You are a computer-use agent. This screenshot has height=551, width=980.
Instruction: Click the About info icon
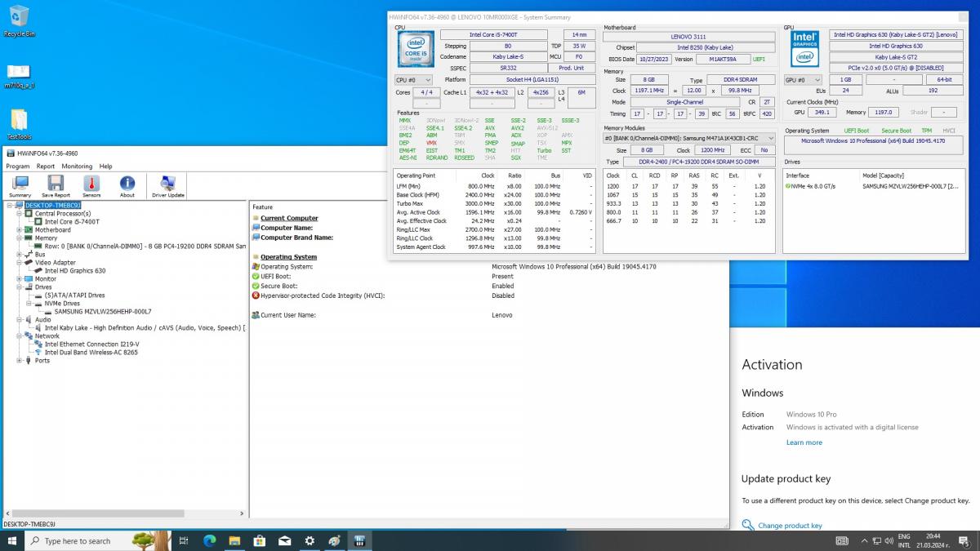(127, 186)
